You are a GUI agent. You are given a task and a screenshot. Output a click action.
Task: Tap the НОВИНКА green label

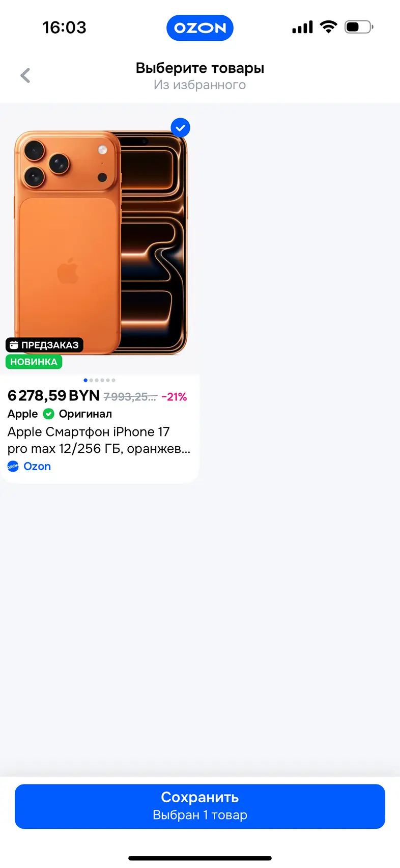click(34, 362)
